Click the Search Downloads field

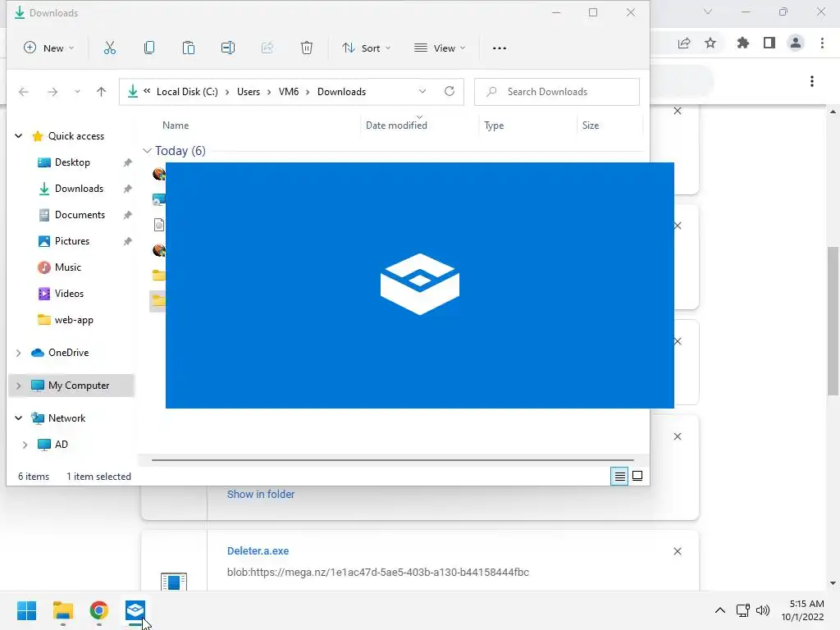(x=557, y=92)
